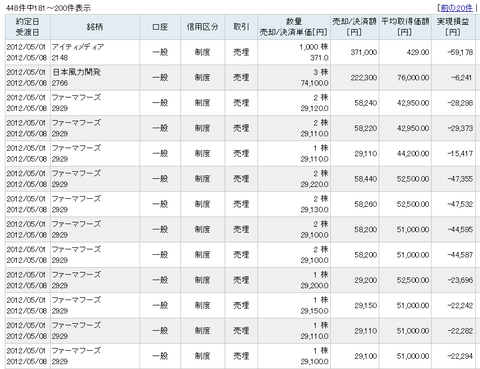Select the アイティメディア stock name
This screenshot has width=480, height=369.
click(x=78, y=47)
